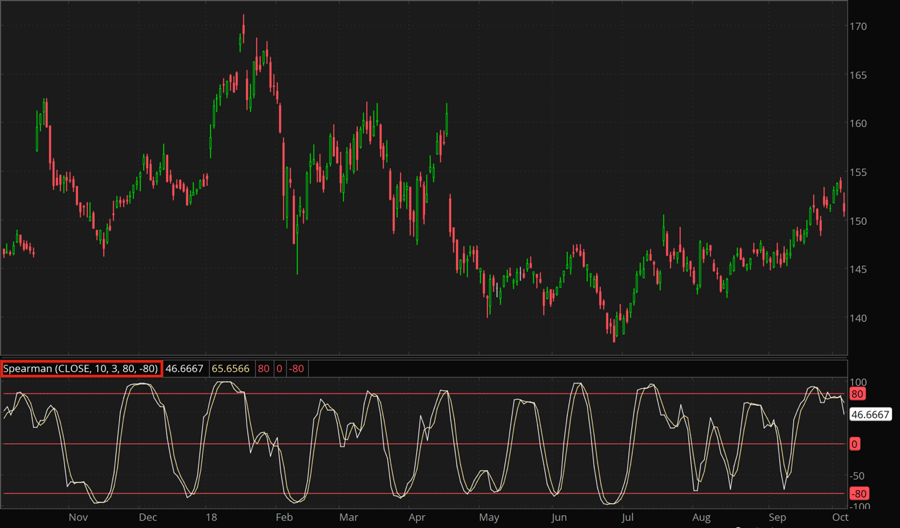Image resolution: width=900 pixels, height=528 pixels.
Task: Click the -50 label on Spearman axis
Action: click(x=858, y=476)
